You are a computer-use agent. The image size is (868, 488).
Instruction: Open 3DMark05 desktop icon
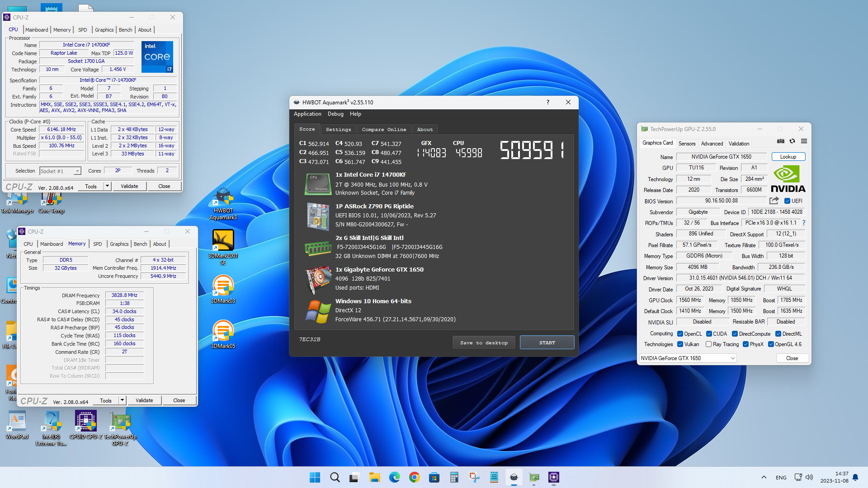point(223,334)
